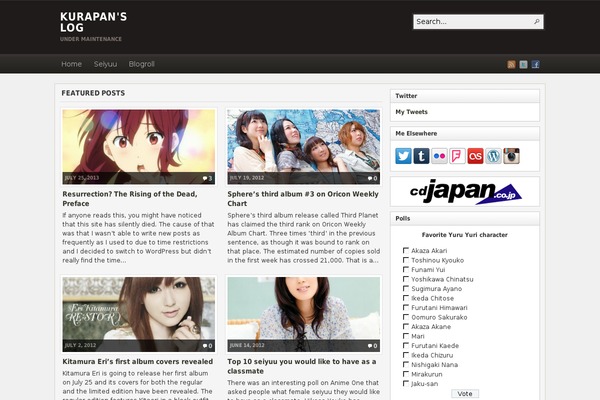Image resolution: width=600 pixels, height=400 pixels.
Task: Open the My Tweets link
Action: tap(411, 112)
